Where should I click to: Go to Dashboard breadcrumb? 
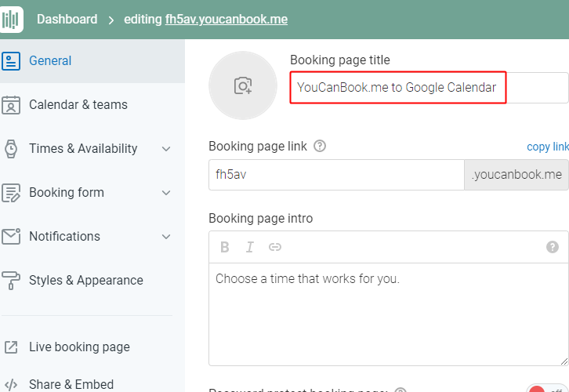click(x=67, y=20)
